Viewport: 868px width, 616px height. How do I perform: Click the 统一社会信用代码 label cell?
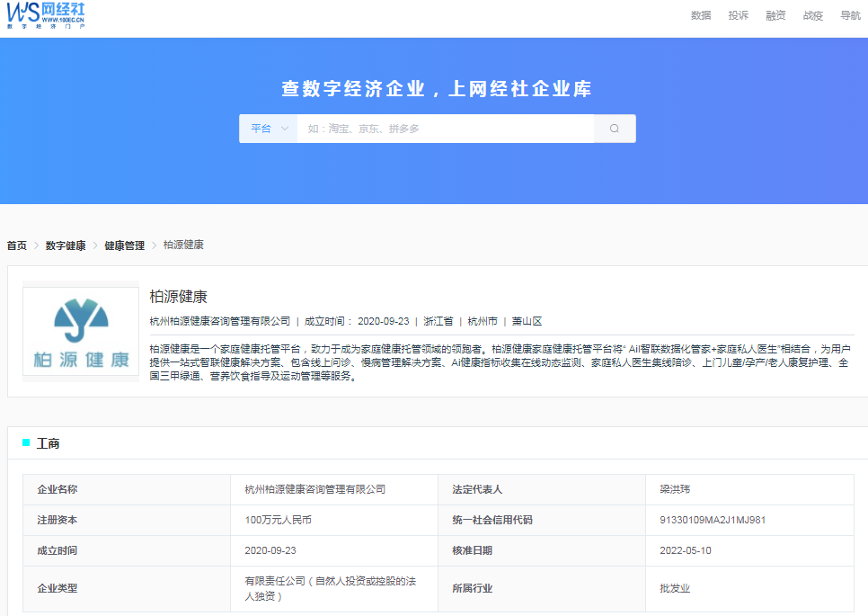[x=542, y=520]
